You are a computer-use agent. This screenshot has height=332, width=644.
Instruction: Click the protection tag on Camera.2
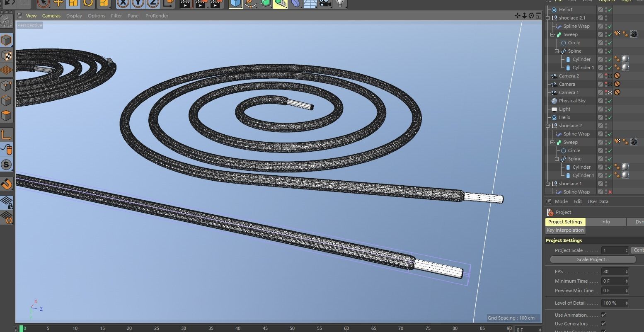617,76
